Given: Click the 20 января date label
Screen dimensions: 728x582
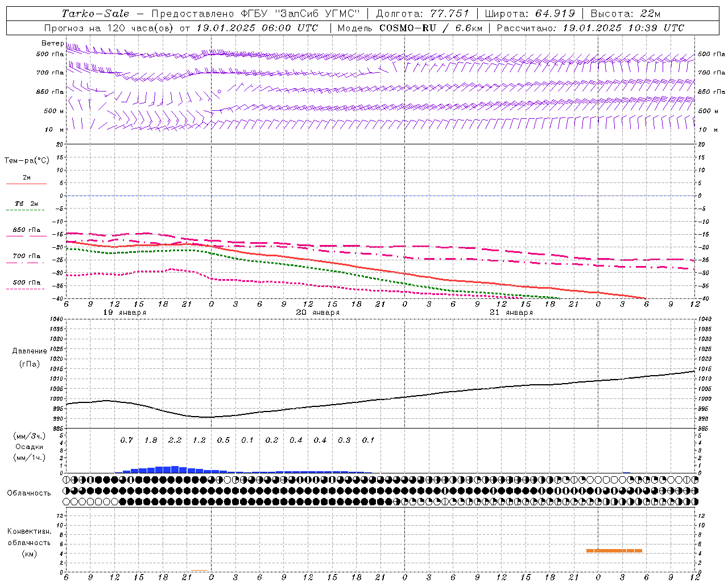Looking at the screenshot, I should tap(318, 313).
